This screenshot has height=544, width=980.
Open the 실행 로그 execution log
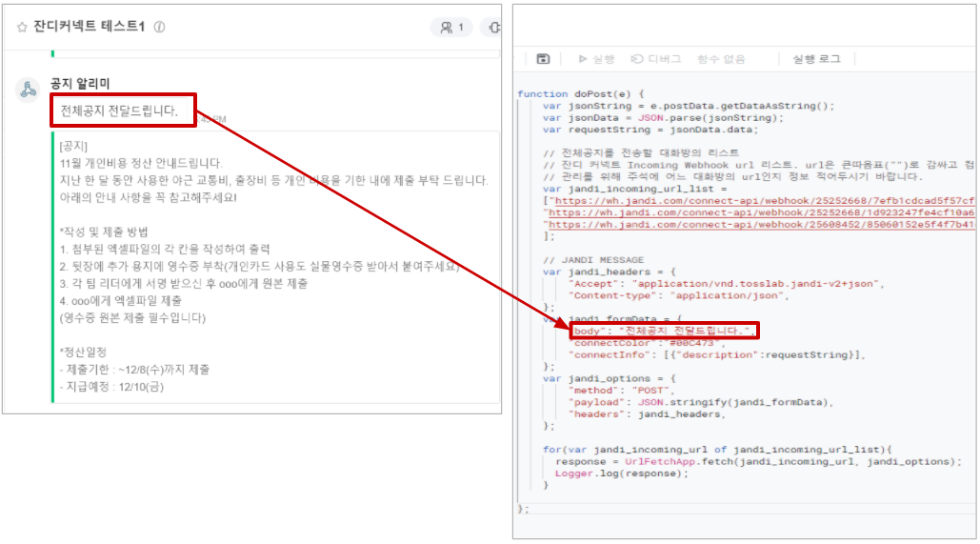tap(816, 59)
